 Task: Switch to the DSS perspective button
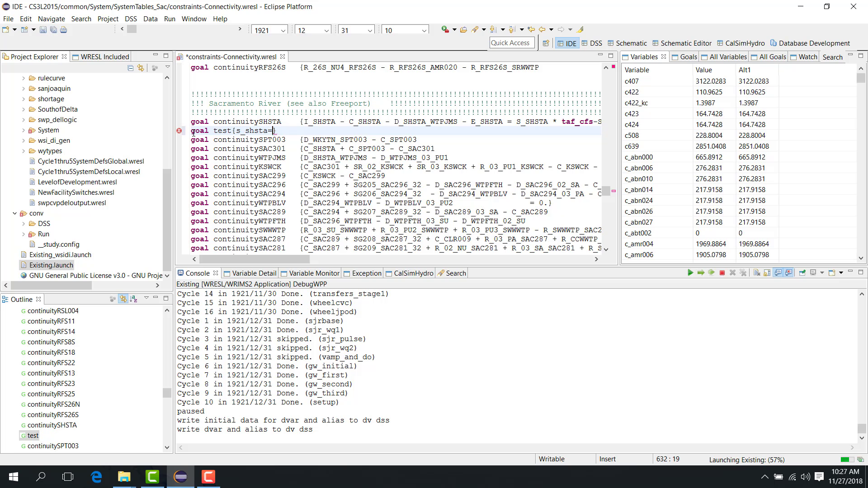tap(592, 43)
